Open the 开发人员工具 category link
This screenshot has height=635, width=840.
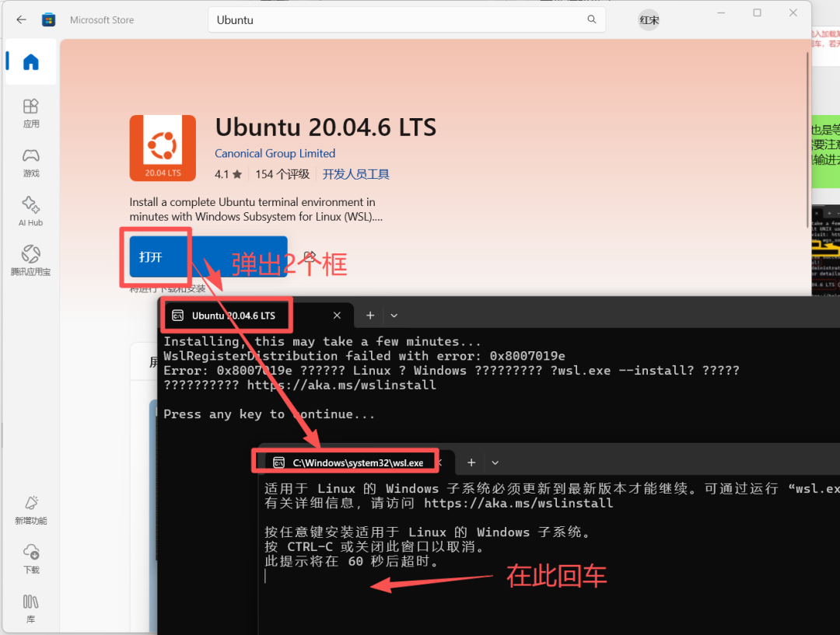[x=355, y=174]
